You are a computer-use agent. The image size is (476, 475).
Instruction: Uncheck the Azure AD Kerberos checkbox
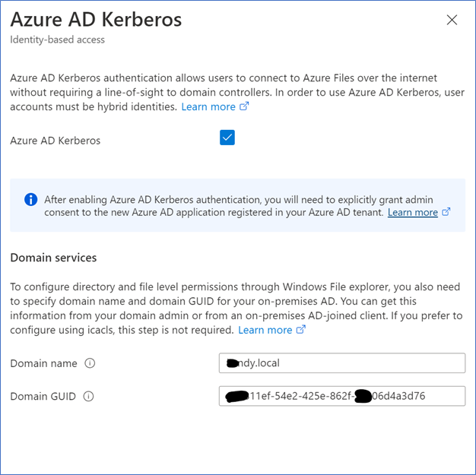tap(227, 138)
